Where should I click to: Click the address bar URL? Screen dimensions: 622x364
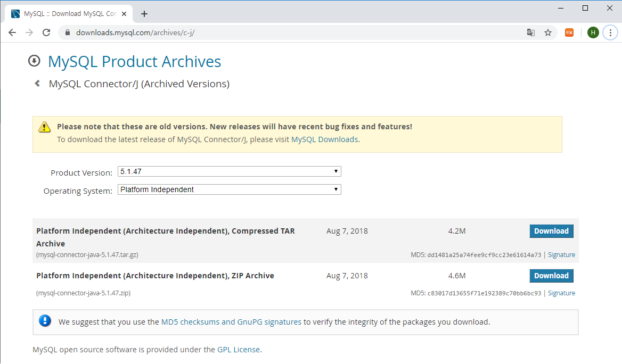[x=135, y=32]
